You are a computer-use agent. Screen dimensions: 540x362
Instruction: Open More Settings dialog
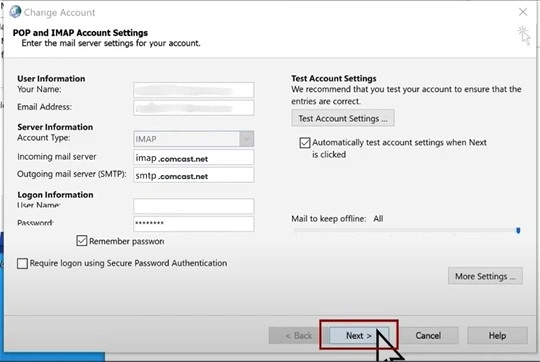tap(485, 276)
